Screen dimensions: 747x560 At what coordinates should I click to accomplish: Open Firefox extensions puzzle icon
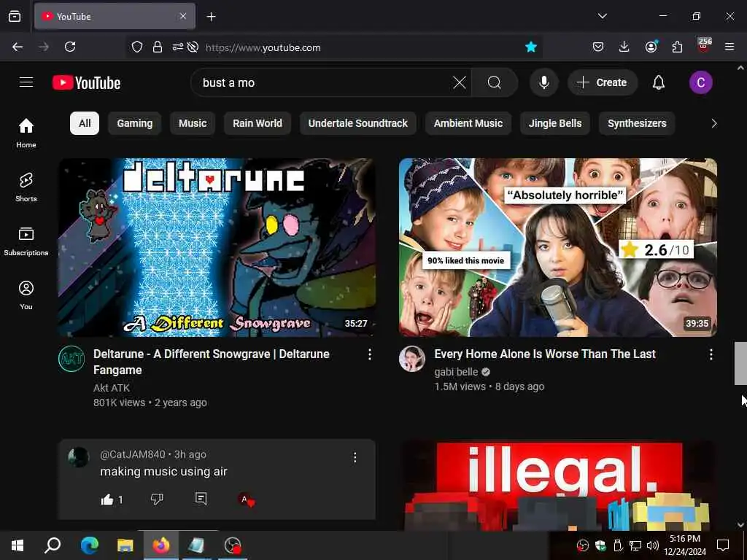(x=677, y=47)
